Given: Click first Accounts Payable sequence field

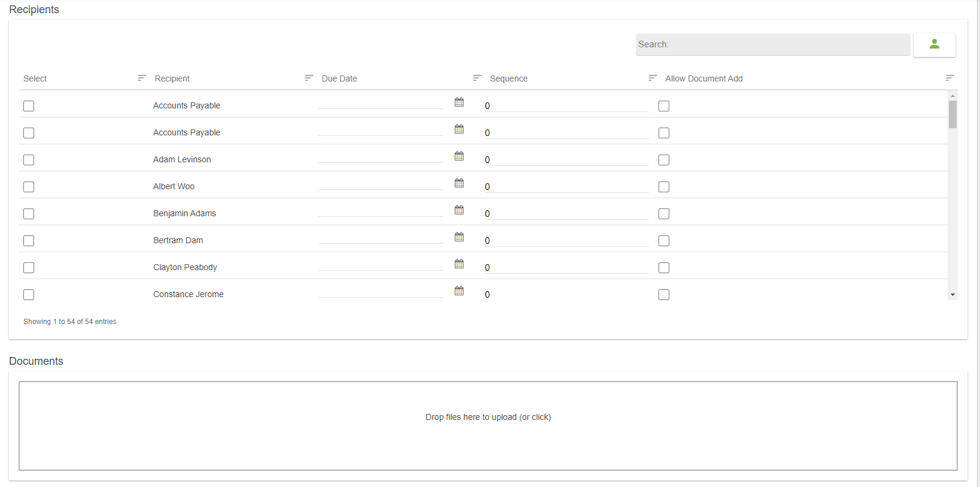Looking at the screenshot, I should tap(566, 105).
